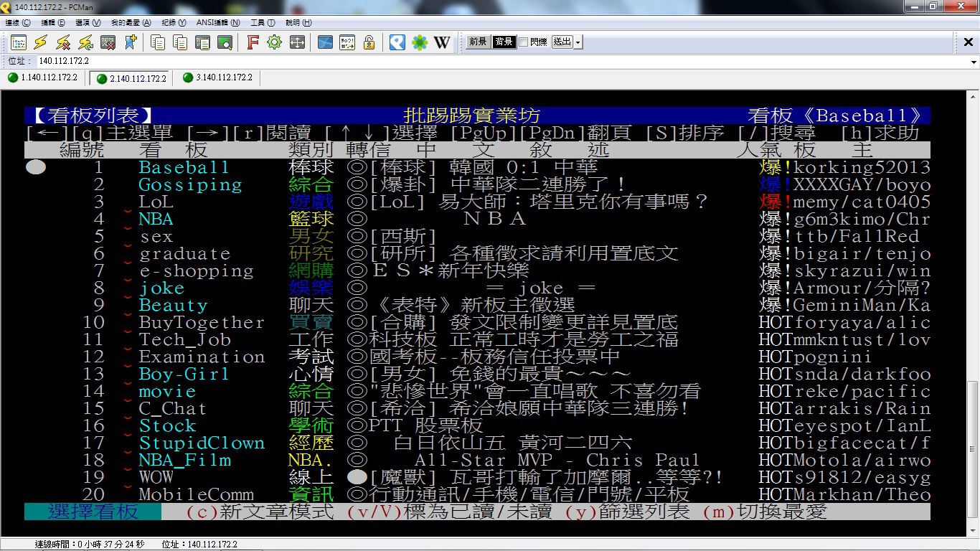The height and width of the screenshot is (551, 980).
Task: Click the blue search tag icon
Action: tap(397, 42)
